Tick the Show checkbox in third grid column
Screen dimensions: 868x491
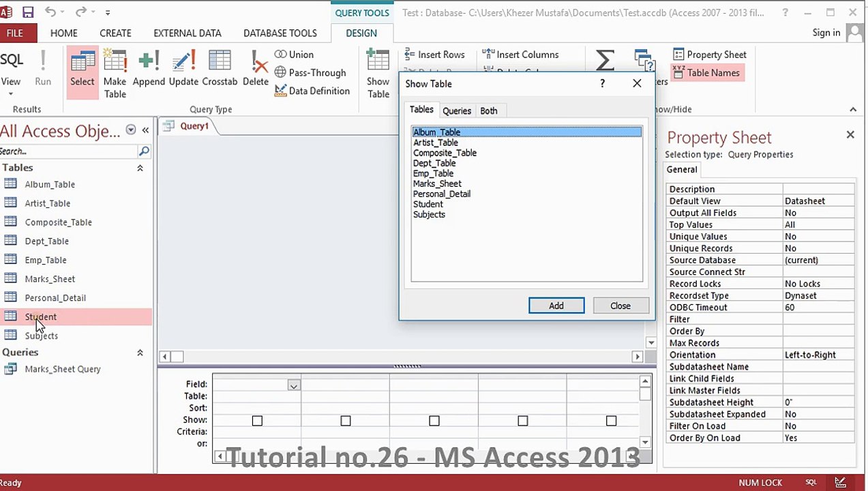pos(434,421)
